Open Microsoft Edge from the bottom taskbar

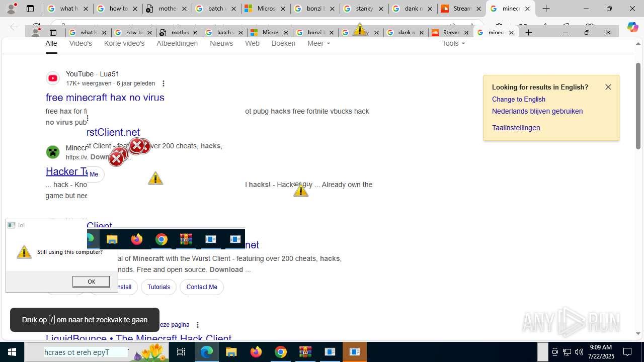(207, 352)
